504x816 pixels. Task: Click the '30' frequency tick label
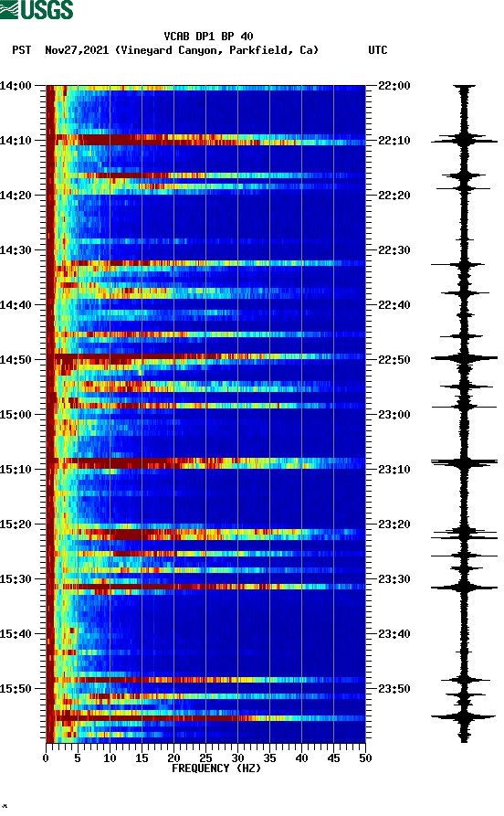237,758
